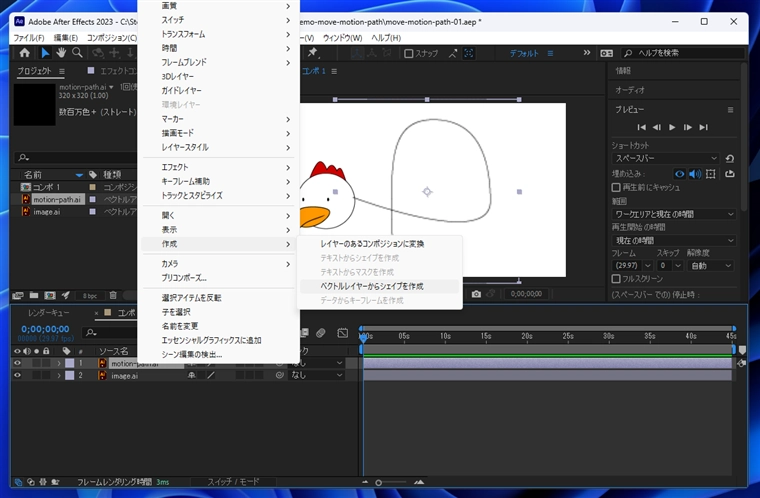Click the rocket icon in the Project panel
This screenshot has height=498, width=760.
(65, 295)
